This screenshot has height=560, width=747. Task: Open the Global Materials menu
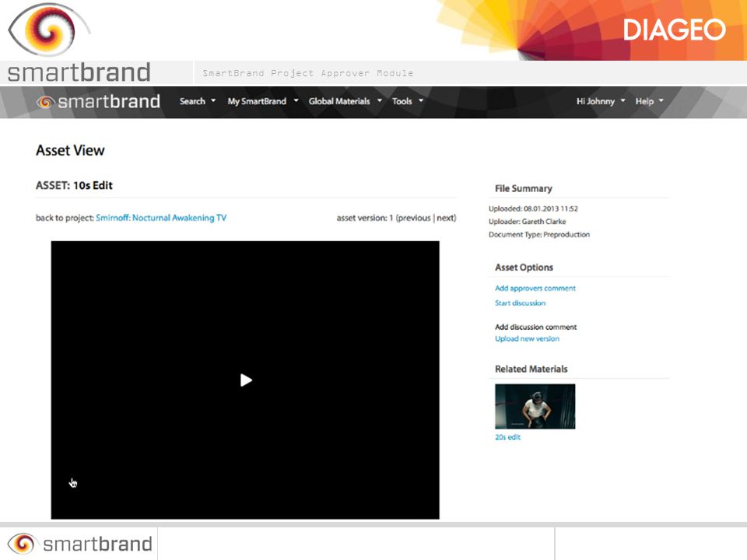tap(339, 101)
